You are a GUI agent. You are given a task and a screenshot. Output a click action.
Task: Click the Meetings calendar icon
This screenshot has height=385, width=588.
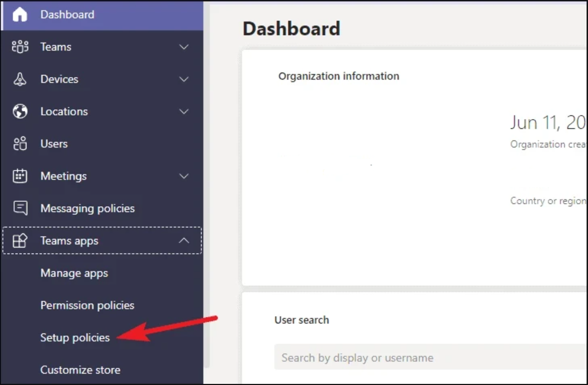20,176
